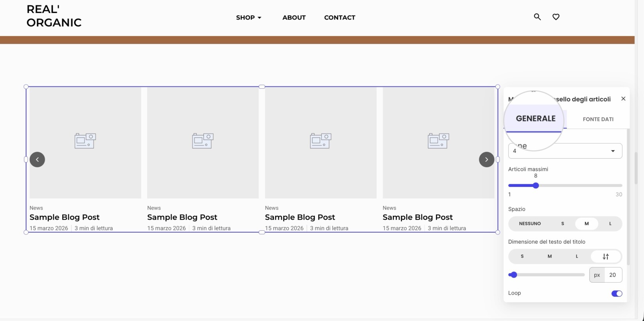Close the carousel settings panel
Image resolution: width=644 pixels, height=321 pixels.
click(x=623, y=99)
